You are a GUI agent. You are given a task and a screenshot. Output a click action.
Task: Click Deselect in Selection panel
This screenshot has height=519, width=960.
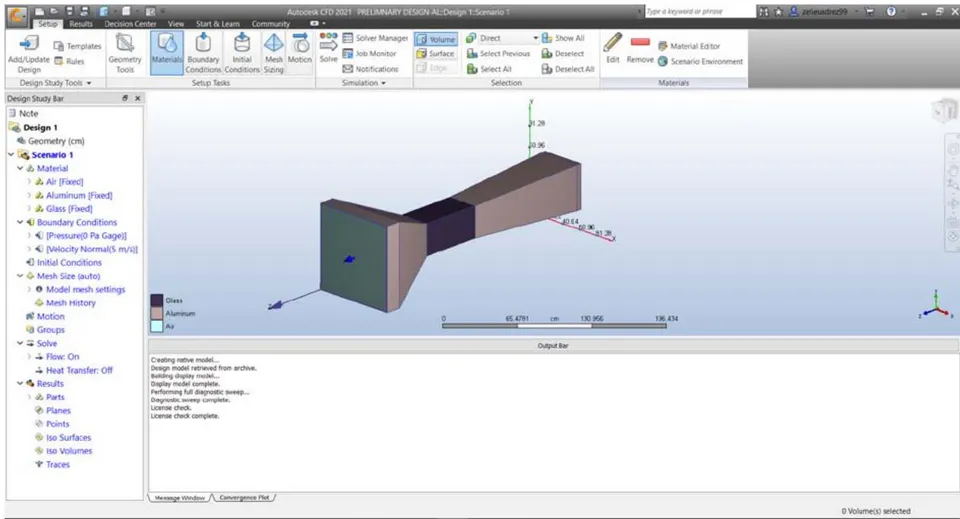point(563,54)
